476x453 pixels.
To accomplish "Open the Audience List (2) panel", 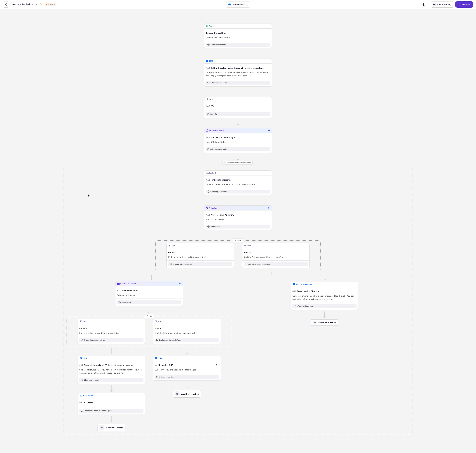I will 238,4.
